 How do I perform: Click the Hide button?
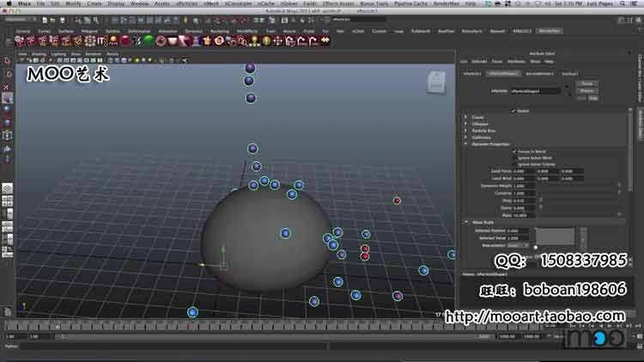coord(593,98)
